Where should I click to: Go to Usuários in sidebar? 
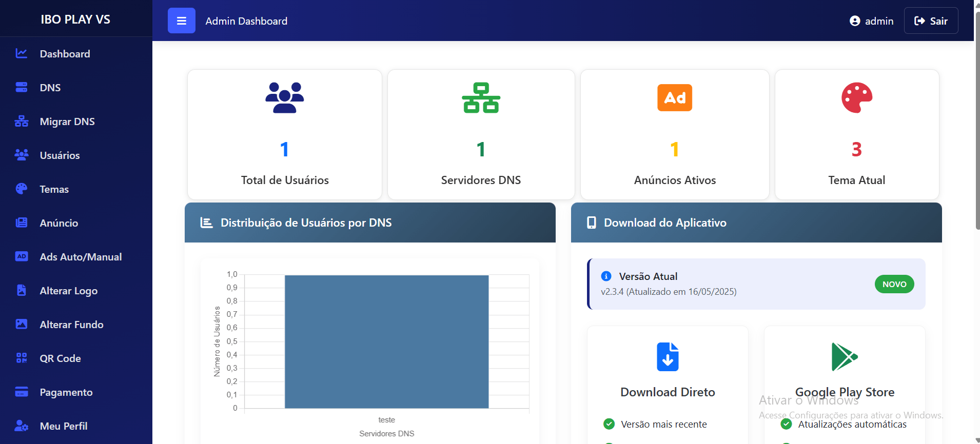click(60, 155)
